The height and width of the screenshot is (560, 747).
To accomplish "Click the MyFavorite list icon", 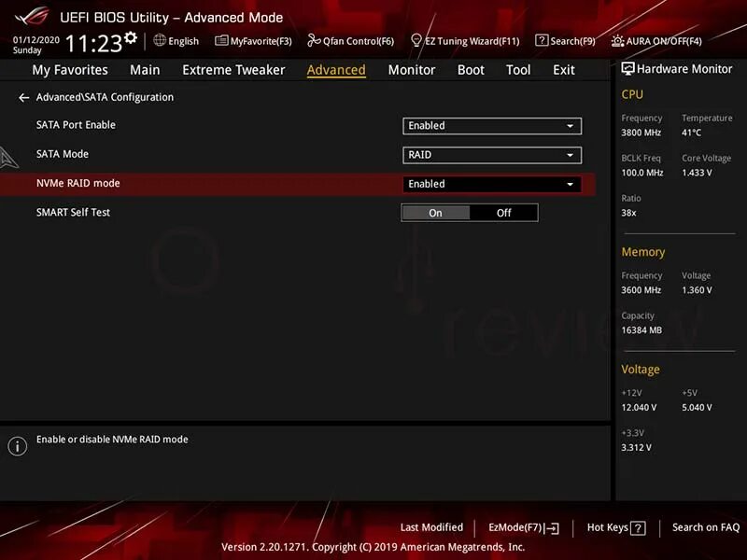I will pyautogui.click(x=221, y=40).
